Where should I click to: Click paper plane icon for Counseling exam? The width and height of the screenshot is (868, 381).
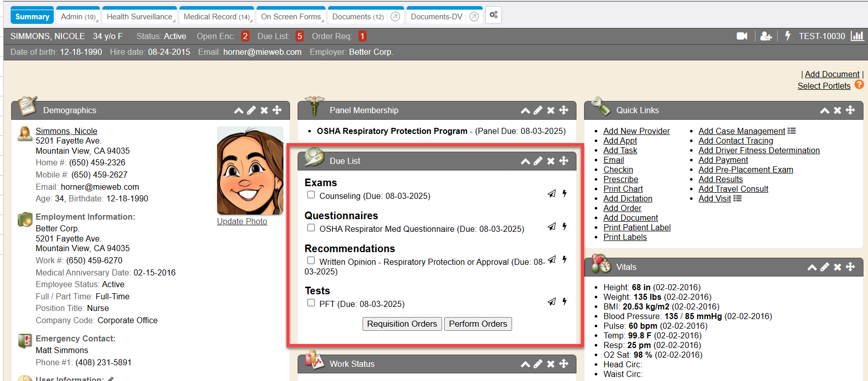tap(552, 193)
